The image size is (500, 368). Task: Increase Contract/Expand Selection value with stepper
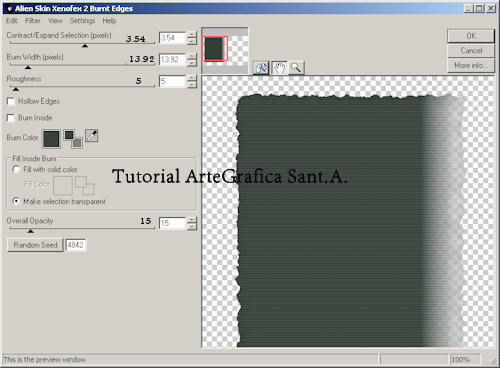click(191, 35)
